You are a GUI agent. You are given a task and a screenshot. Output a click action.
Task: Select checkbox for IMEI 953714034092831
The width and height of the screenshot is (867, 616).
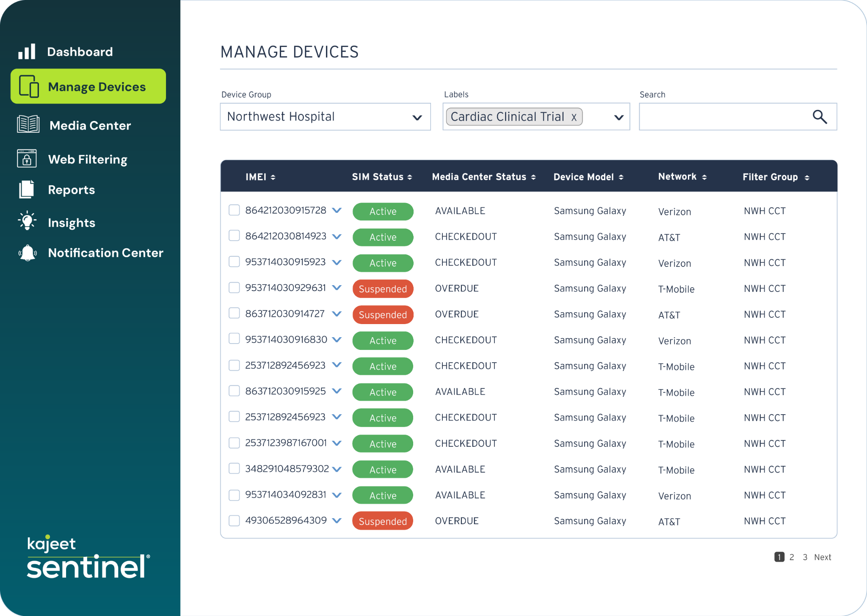pyautogui.click(x=234, y=495)
